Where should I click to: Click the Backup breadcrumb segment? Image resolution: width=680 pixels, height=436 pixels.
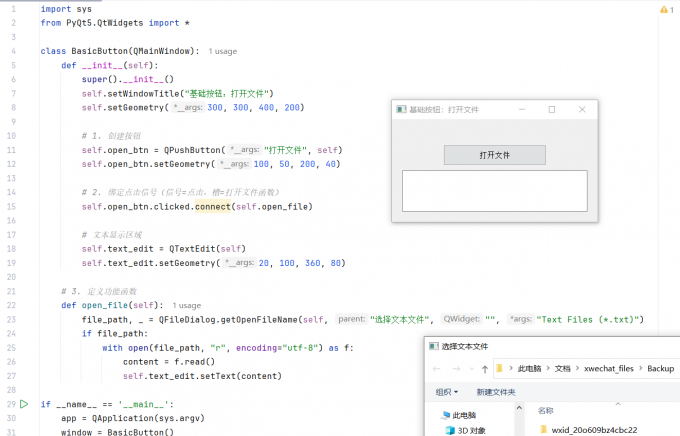click(660, 368)
